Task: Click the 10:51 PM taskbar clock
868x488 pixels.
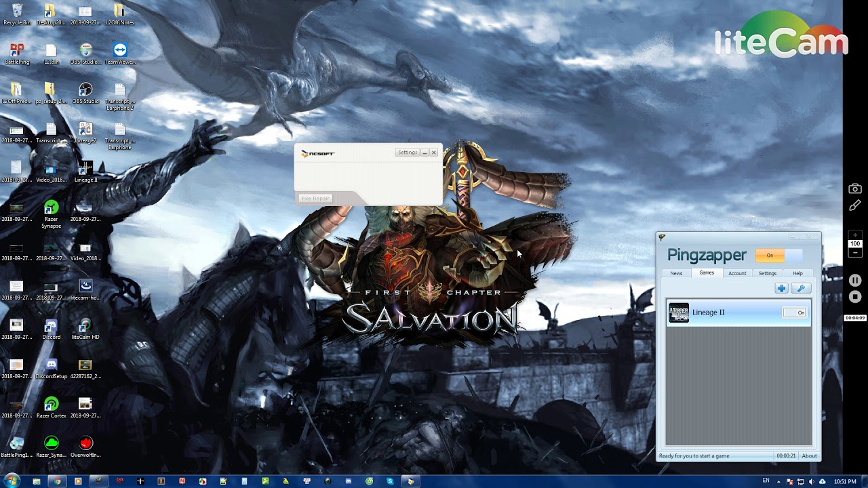Action: click(845, 481)
